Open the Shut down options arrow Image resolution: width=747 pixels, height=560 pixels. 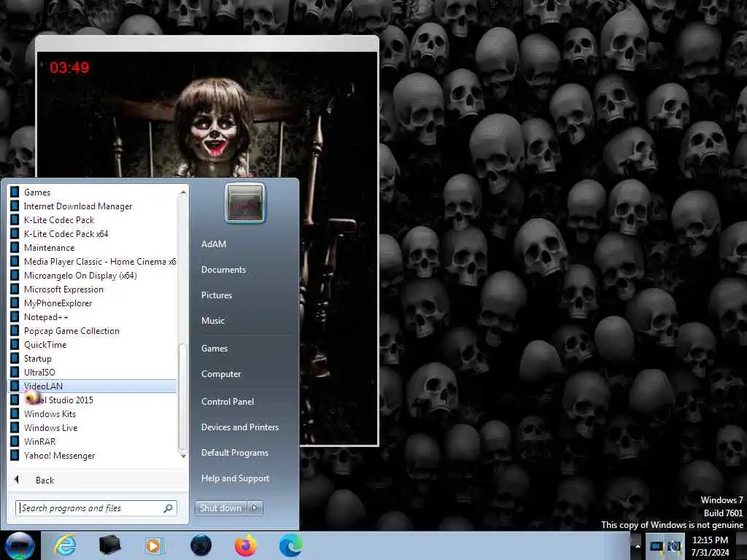[255, 508]
